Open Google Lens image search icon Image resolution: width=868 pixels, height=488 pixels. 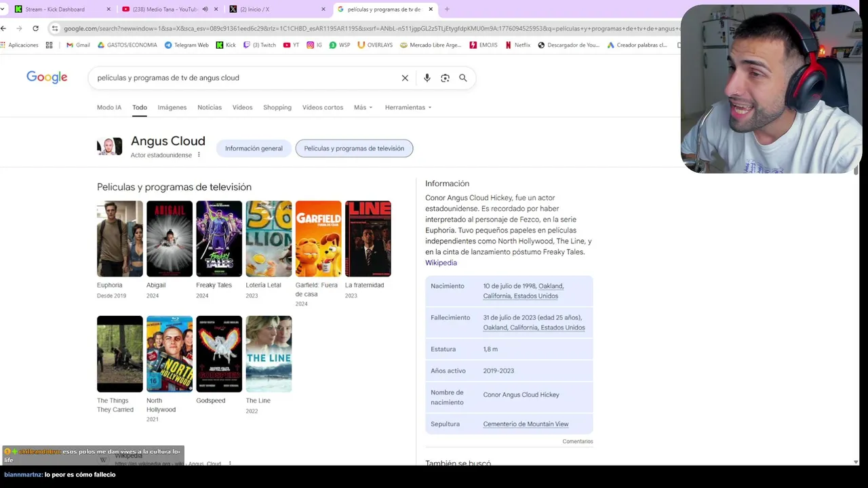click(445, 78)
